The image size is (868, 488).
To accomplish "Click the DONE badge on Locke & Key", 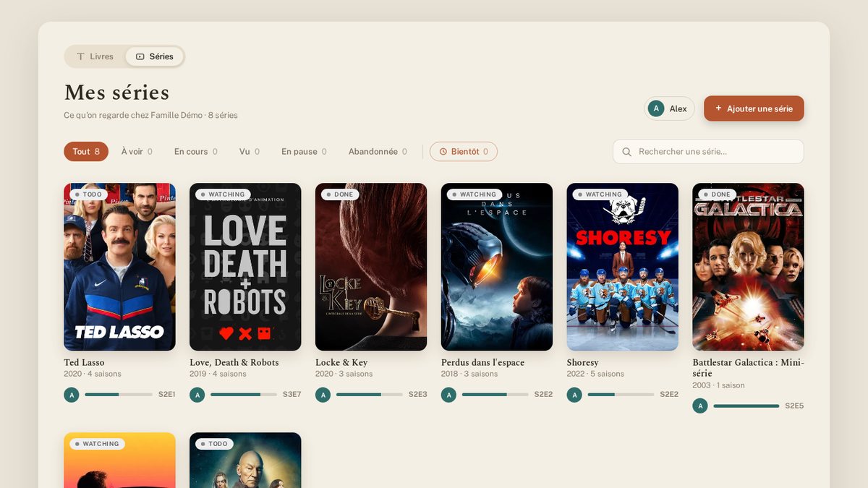I will [340, 194].
